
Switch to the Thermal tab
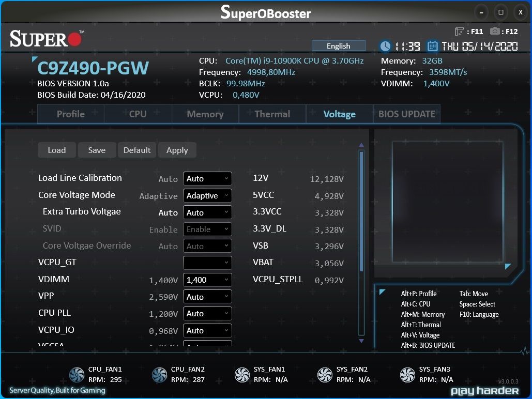pos(272,114)
